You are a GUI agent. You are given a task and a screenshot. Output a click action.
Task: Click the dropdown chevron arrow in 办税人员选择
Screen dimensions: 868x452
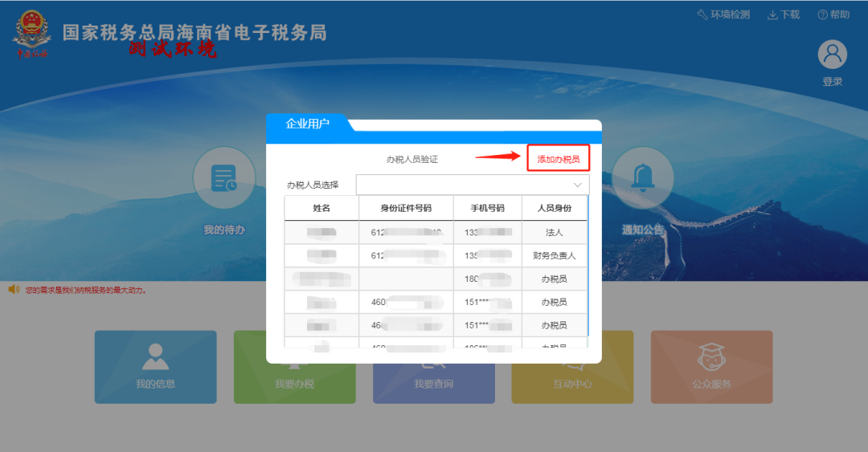(x=577, y=185)
